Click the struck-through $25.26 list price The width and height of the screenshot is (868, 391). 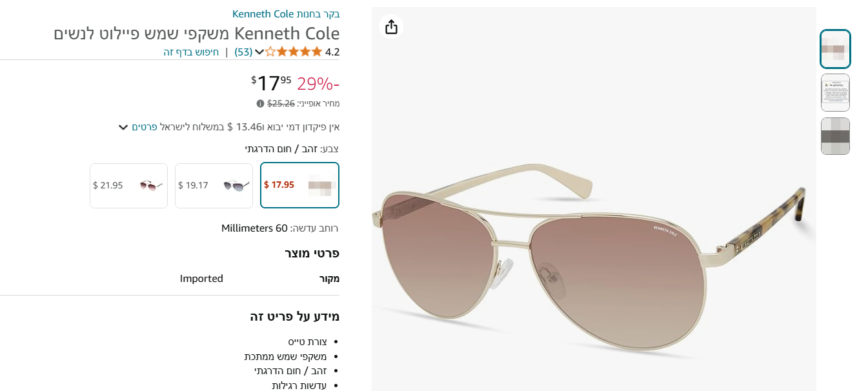pyautogui.click(x=281, y=103)
